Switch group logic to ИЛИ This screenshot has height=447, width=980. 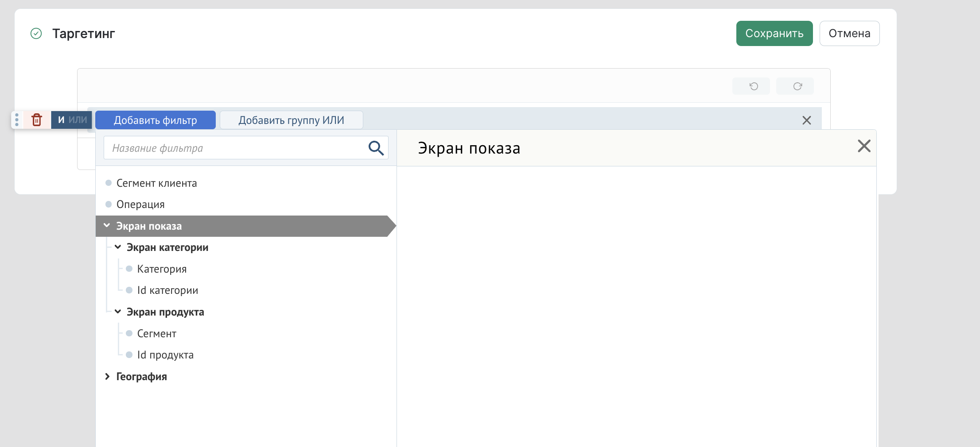pyautogui.click(x=78, y=120)
